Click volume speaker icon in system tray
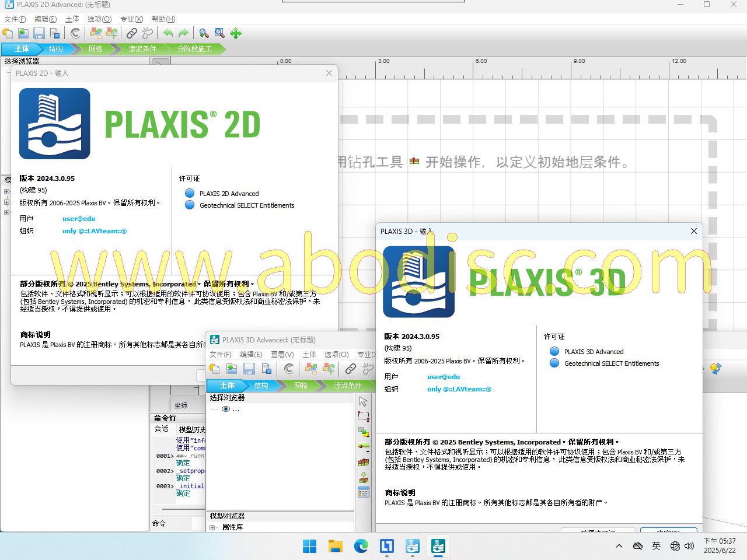747x560 pixels. [x=689, y=546]
